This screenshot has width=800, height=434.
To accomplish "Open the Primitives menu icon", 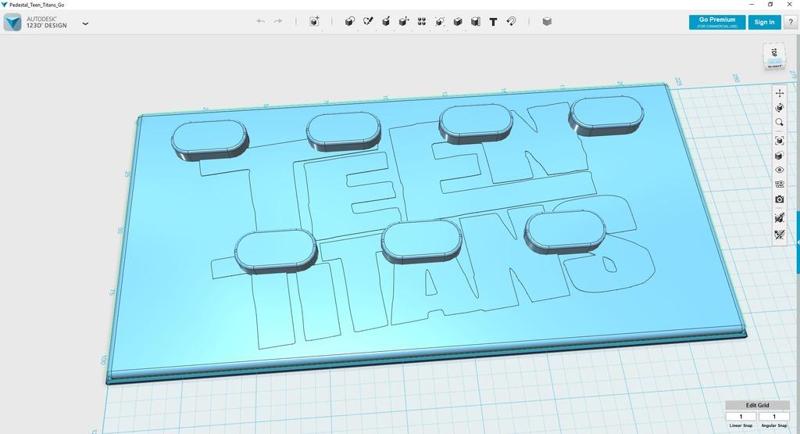I will point(349,21).
